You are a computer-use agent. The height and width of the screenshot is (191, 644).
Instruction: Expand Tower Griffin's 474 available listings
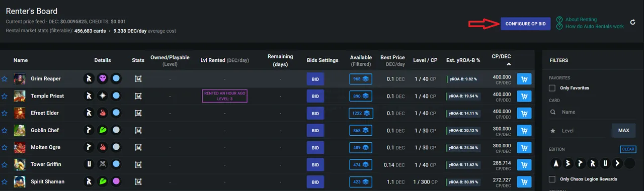[361, 164]
